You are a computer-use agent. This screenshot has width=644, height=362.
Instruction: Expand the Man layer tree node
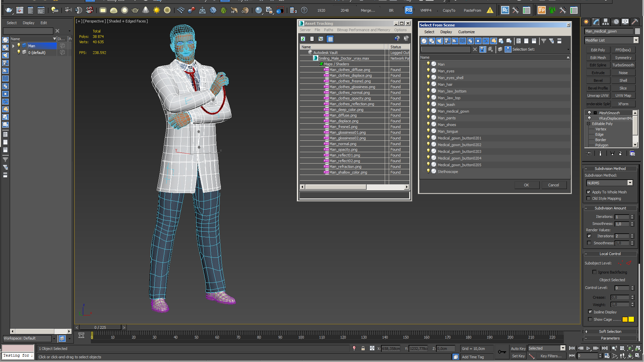tap(13, 46)
